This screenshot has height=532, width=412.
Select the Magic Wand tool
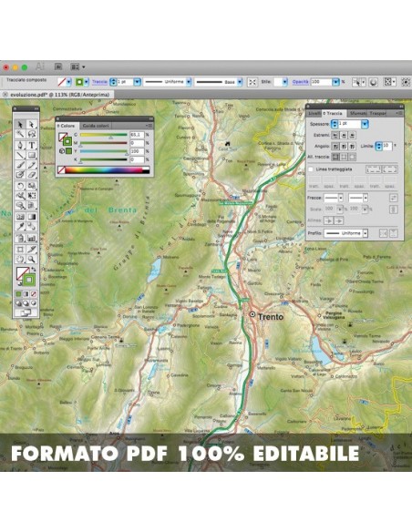pos(20,134)
